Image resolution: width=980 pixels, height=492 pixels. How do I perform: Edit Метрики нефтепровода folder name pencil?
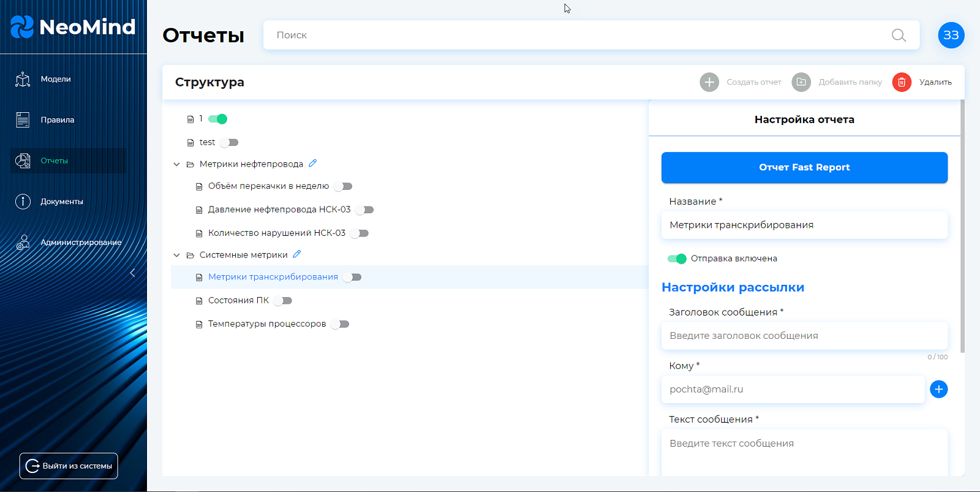click(x=313, y=163)
